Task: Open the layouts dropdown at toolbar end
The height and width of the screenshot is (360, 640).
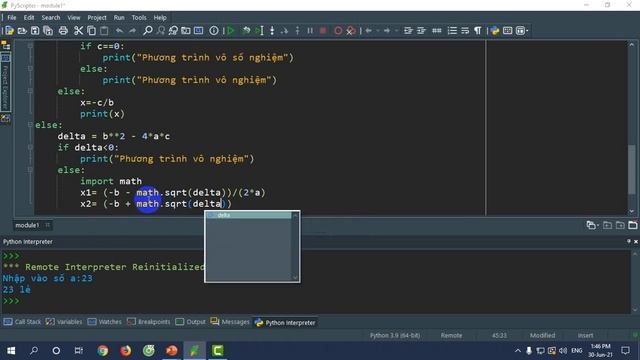Action: click(522, 31)
